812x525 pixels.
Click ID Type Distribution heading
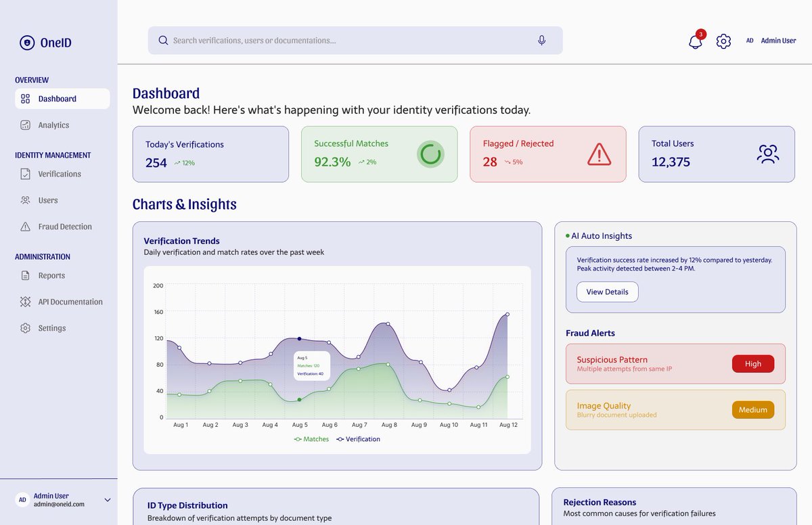[x=187, y=505]
